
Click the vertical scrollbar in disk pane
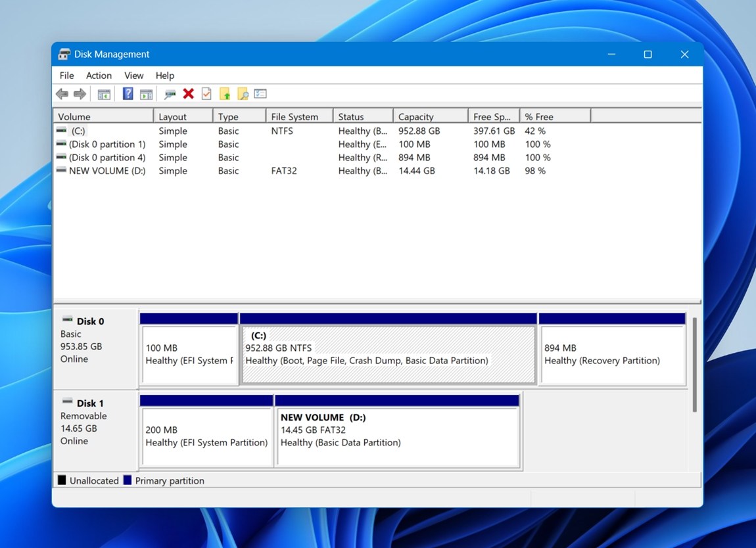pyautogui.click(x=694, y=365)
